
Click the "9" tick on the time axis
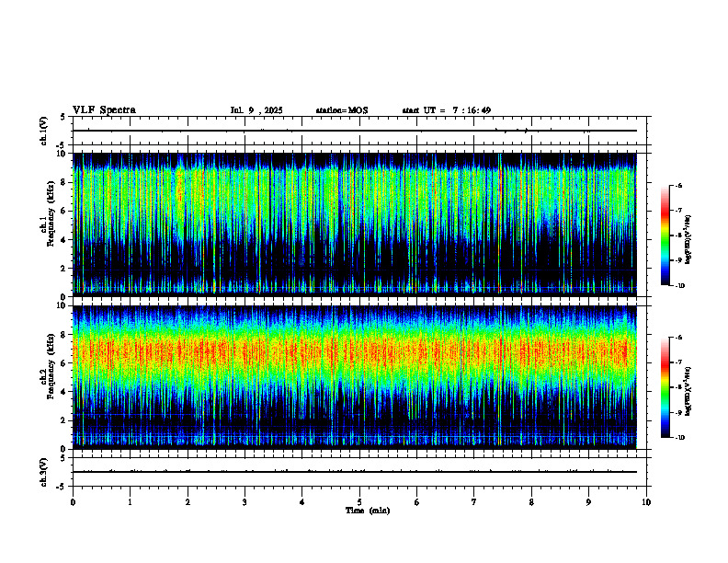[588, 502]
